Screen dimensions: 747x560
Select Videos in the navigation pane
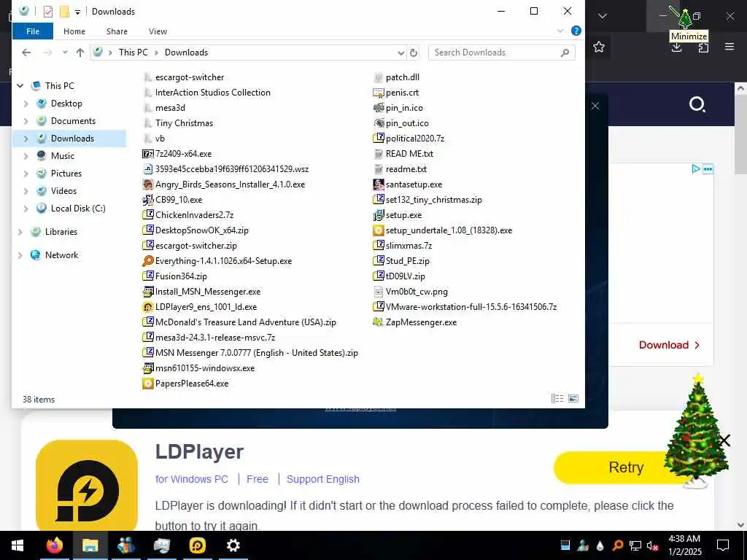[x=63, y=191]
